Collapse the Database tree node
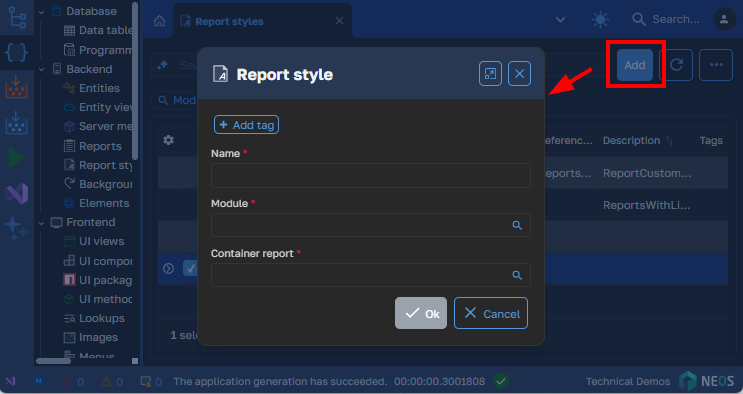743x394 pixels. point(42,11)
